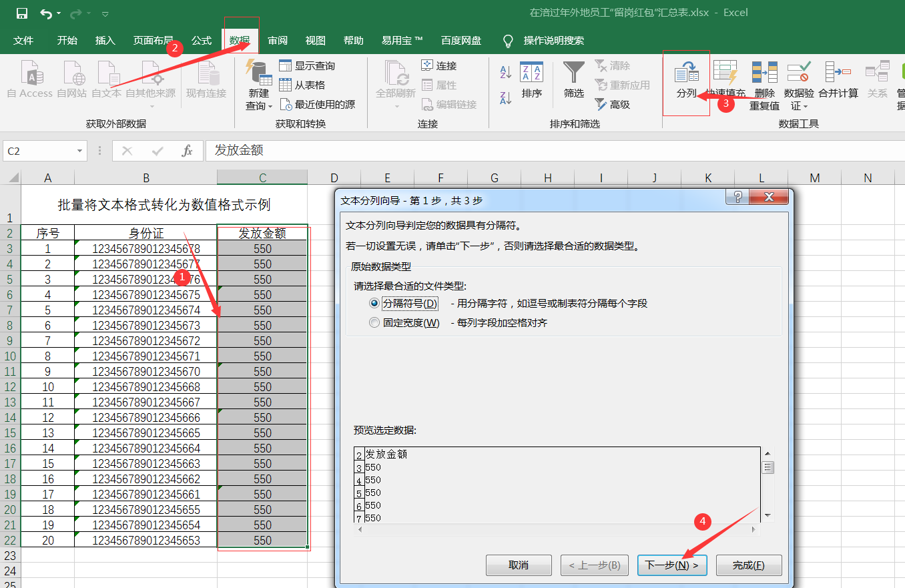Close the 文本分列向导 dialog
The image size is (905, 588).
pos(768,197)
